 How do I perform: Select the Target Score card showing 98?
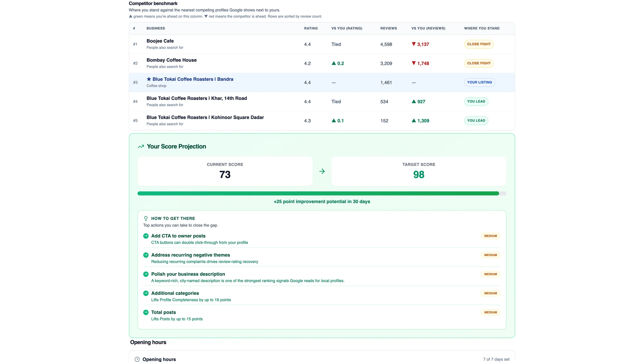(x=419, y=171)
